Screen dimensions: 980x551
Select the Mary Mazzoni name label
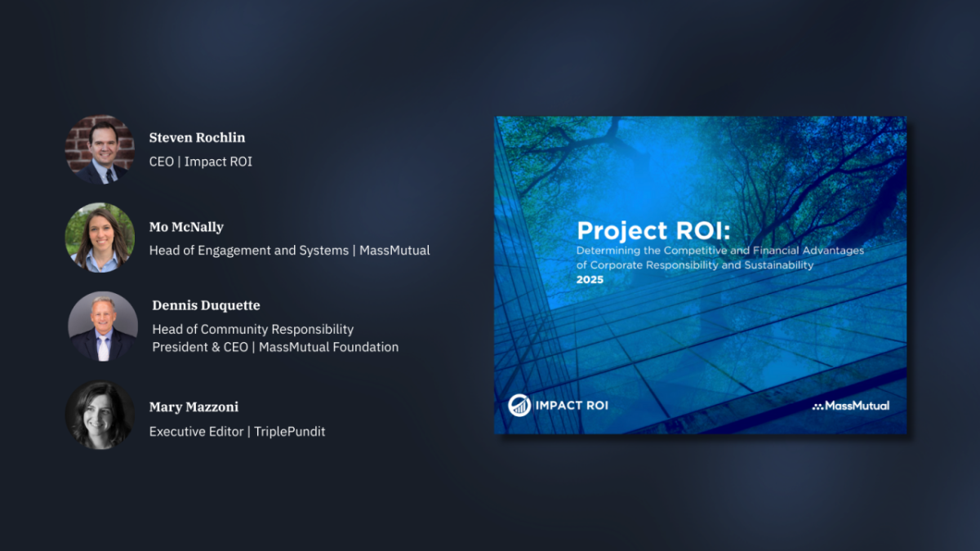(194, 407)
